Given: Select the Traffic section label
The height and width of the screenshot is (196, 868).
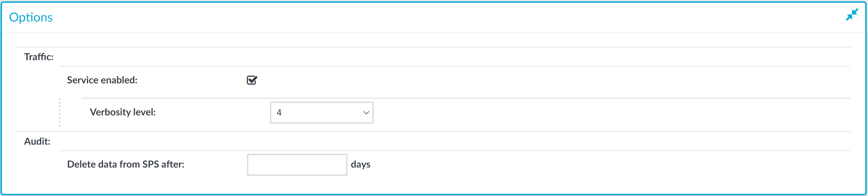Looking at the screenshot, I should [x=39, y=57].
